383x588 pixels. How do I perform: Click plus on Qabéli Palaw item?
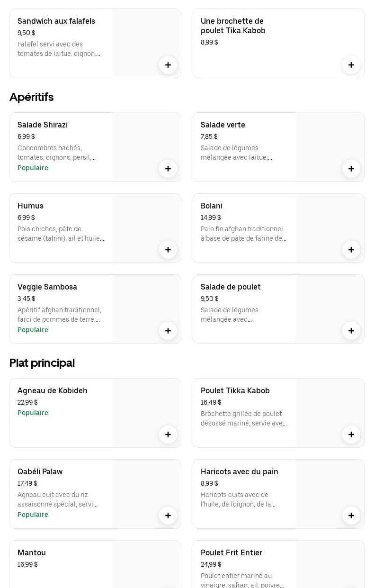click(168, 516)
